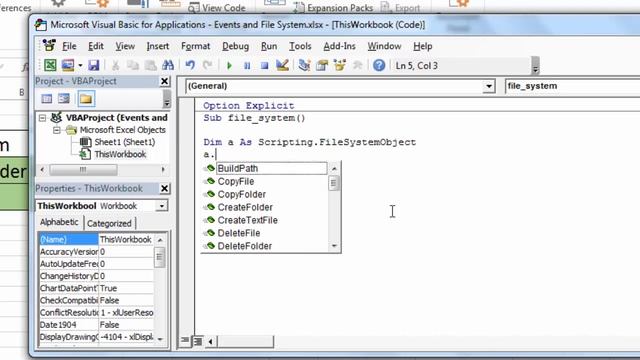Select the (Name) property row
Image resolution: width=640 pixels, height=360 pixels.
pyautogui.click(x=96, y=239)
